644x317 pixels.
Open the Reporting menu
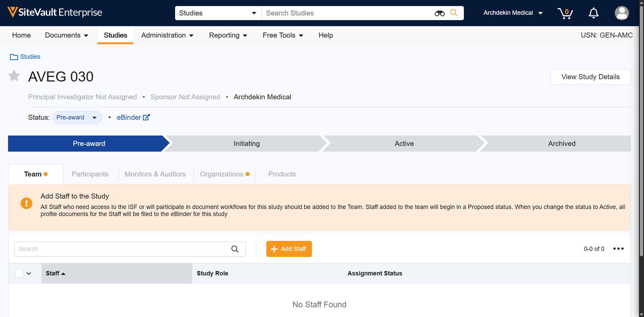228,35
